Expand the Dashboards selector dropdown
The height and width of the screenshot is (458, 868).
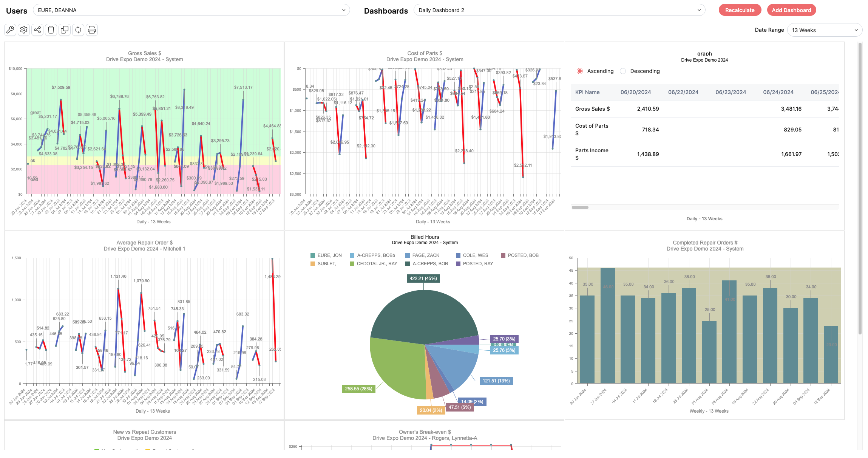559,10
